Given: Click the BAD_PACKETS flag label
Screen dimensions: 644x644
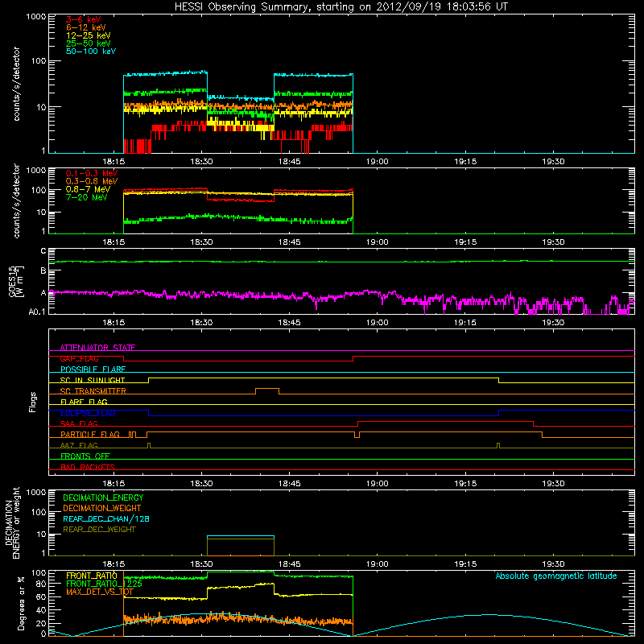Looking at the screenshot, I should (x=88, y=467).
